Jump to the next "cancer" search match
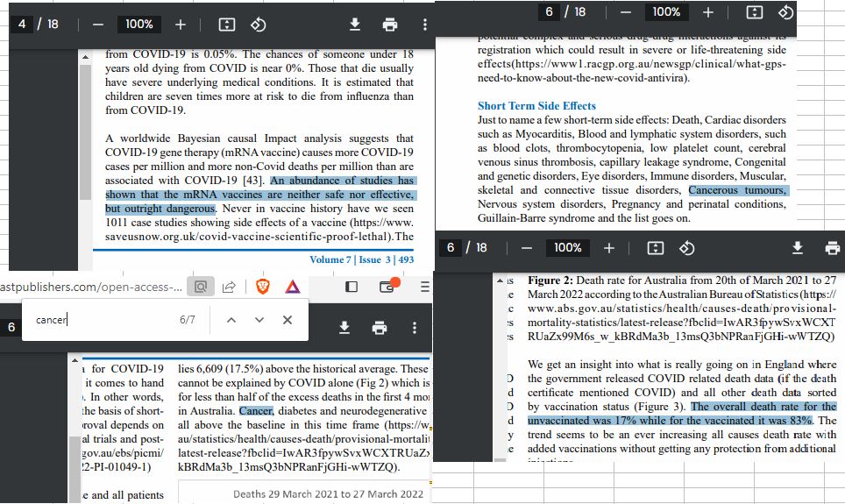Image resolution: width=845 pixels, height=504 pixels. (x=259, y=320)
